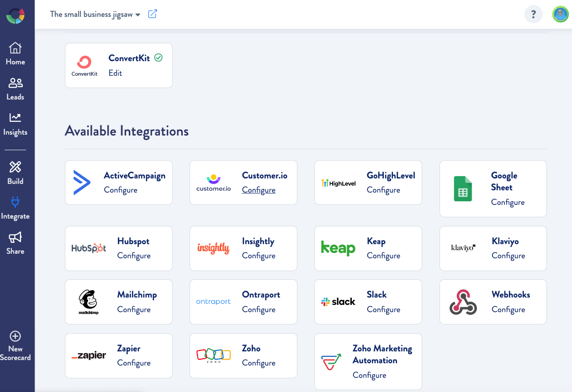Screen dimensions: 572x392
Task: Open Insights in the sidebar
Action: click(x=15, y=124)
